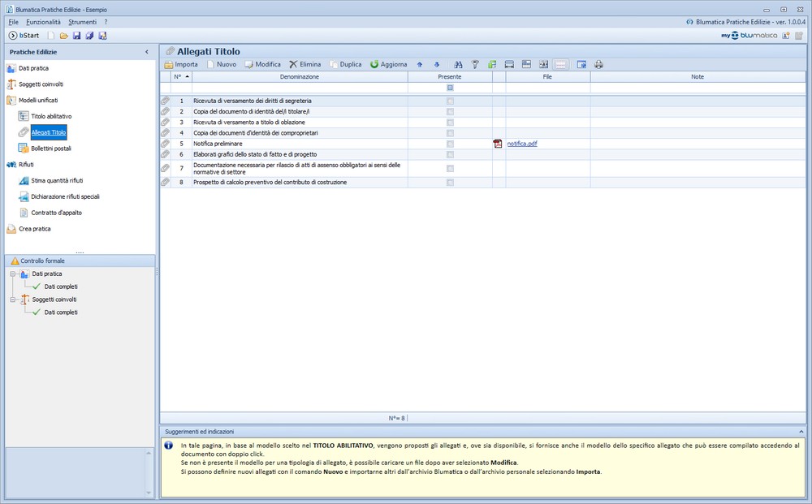Screen dimensions: 812x504
Task: Sort by Denominazione column header
Action: pyautogui.click(x=300, y=76)
